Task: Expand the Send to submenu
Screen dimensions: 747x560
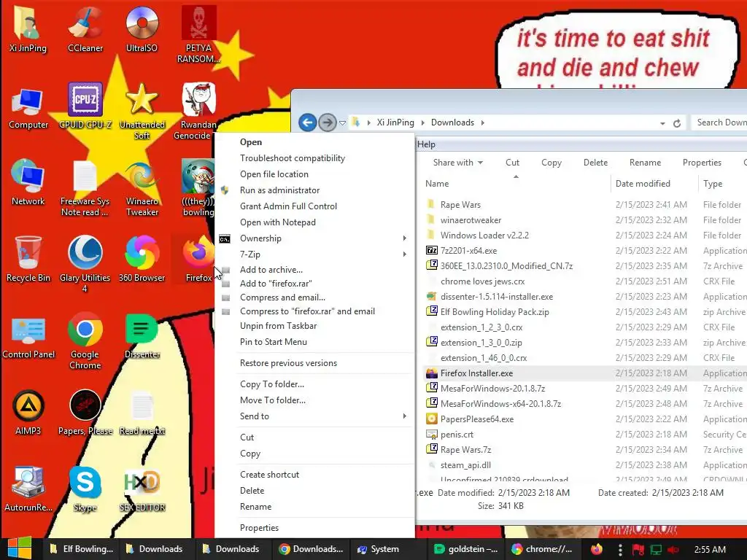Action: [315, 416]
